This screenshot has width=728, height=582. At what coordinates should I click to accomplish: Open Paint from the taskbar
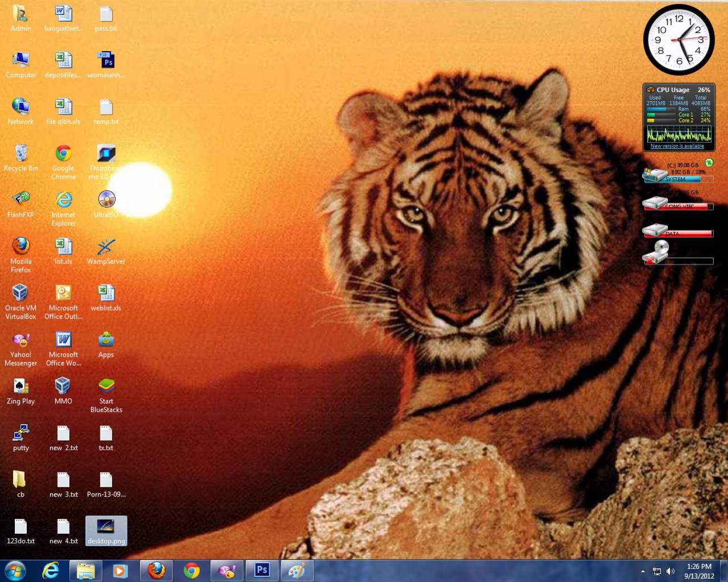[297, 570]
